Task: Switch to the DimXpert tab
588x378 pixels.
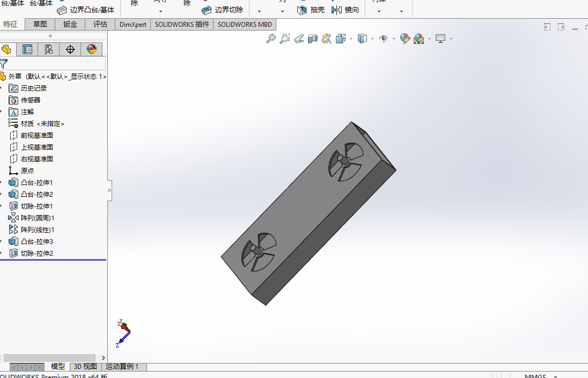Action: click(133, 24)
